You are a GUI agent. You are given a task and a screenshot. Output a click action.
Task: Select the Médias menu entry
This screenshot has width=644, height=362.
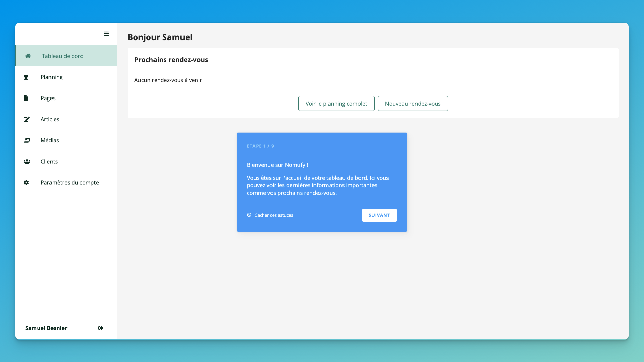tap(49, 140)
